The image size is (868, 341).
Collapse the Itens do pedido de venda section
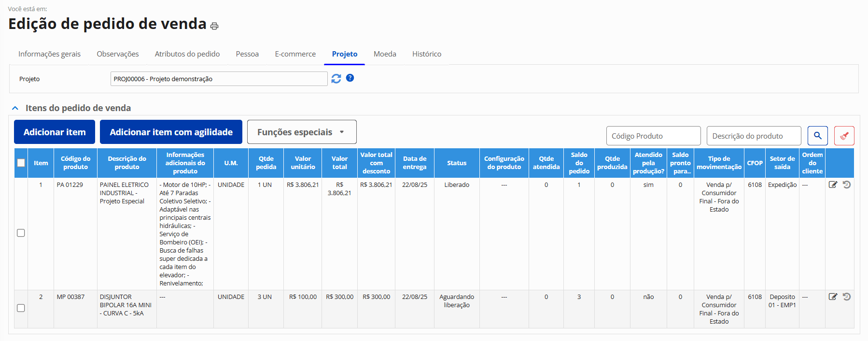(x=15, y=108)
